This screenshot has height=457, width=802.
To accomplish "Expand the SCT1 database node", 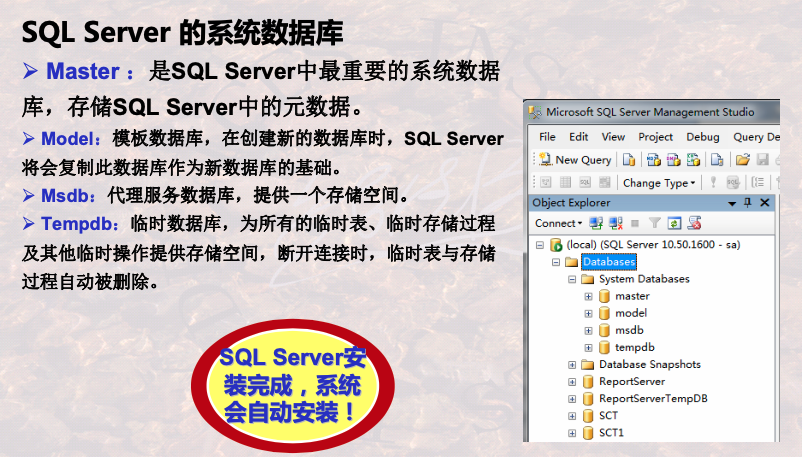I will click(572, 433).
